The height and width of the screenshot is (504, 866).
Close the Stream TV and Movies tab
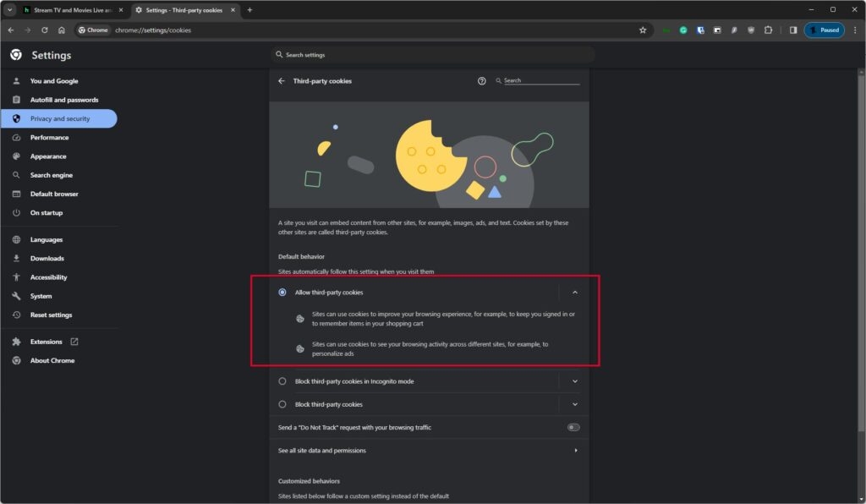click(121, 10)
